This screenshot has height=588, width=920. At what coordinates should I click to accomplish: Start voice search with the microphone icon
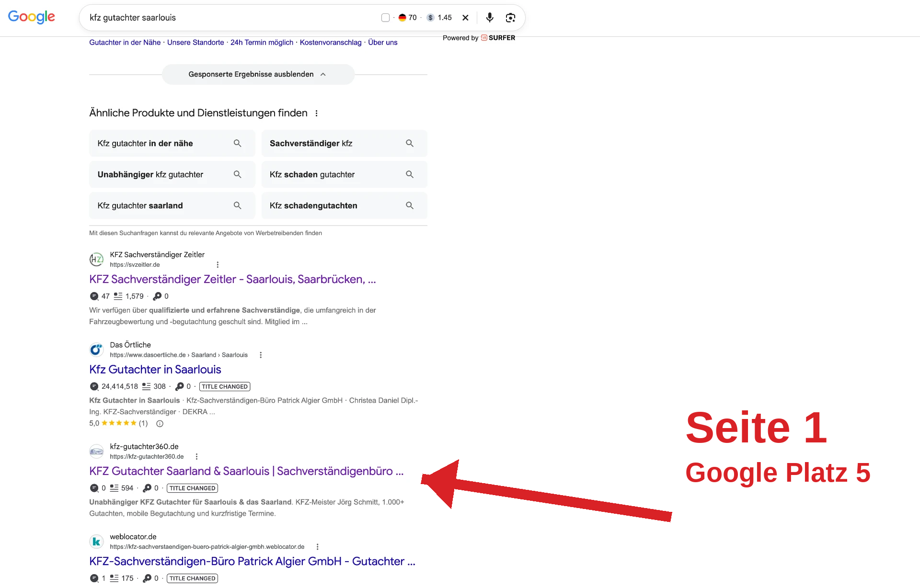[x=490, y=18]
